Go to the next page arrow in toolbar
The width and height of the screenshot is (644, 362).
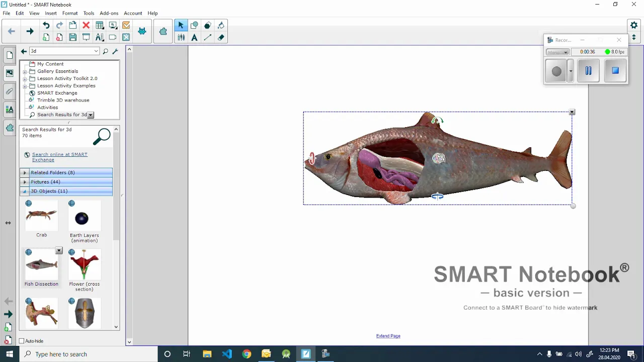[x=30, y=31]
